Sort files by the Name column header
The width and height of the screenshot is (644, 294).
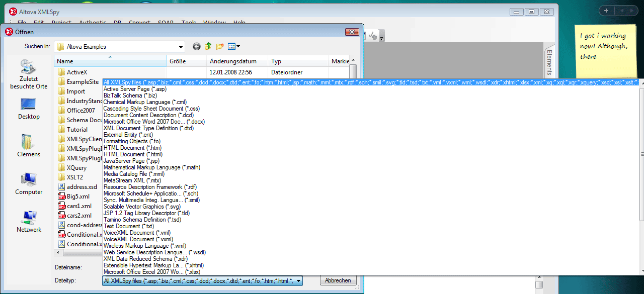coord(110,61)
